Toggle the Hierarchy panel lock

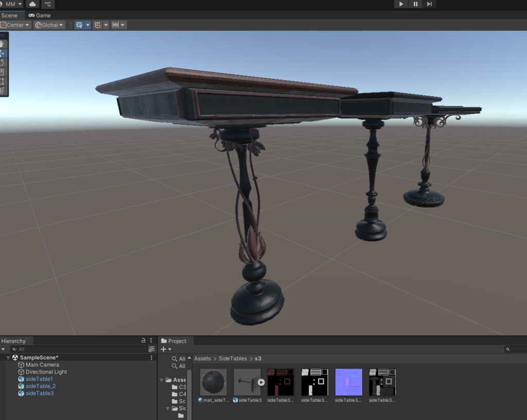[143, 340]
